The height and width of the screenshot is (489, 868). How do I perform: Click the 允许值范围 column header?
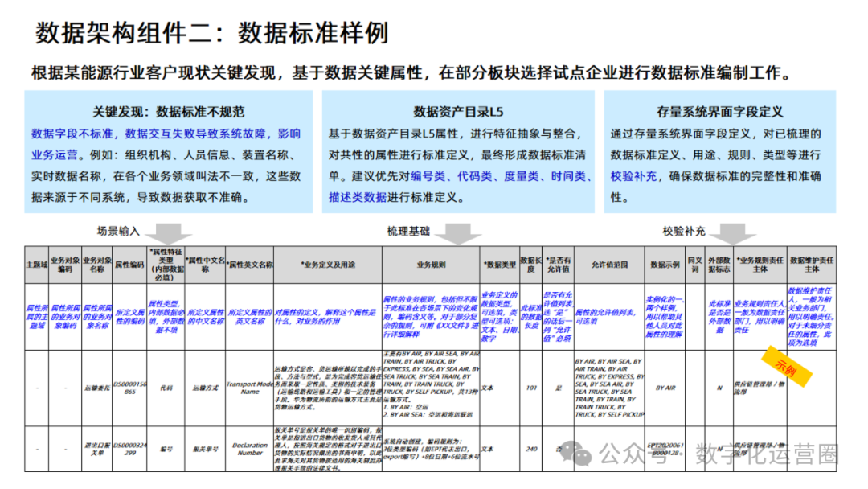pos(609,265)
